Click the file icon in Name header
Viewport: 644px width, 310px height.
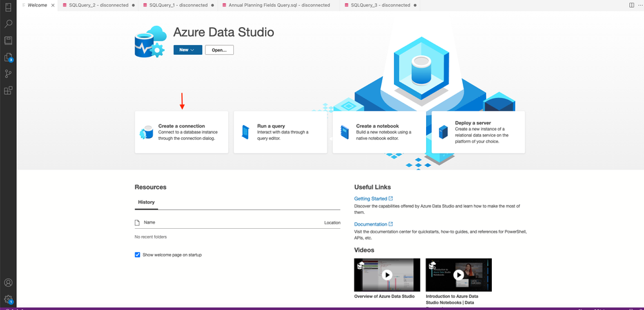(x=137, y=222)
